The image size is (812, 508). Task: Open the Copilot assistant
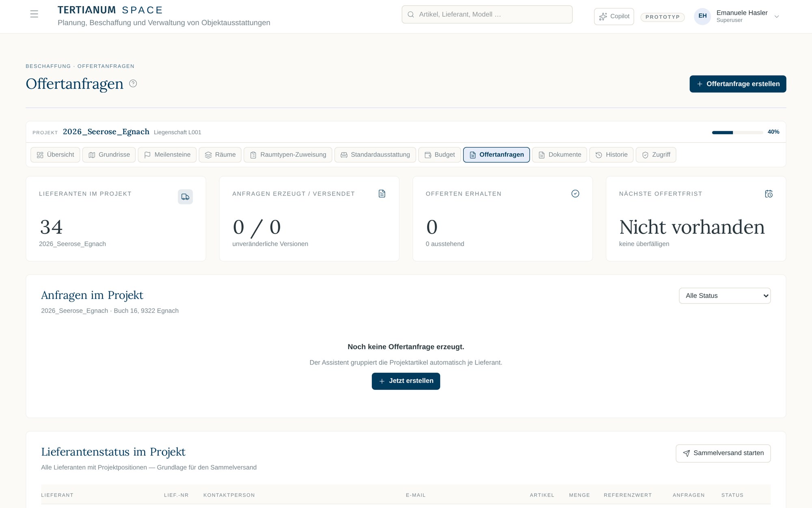pos(614,17)
